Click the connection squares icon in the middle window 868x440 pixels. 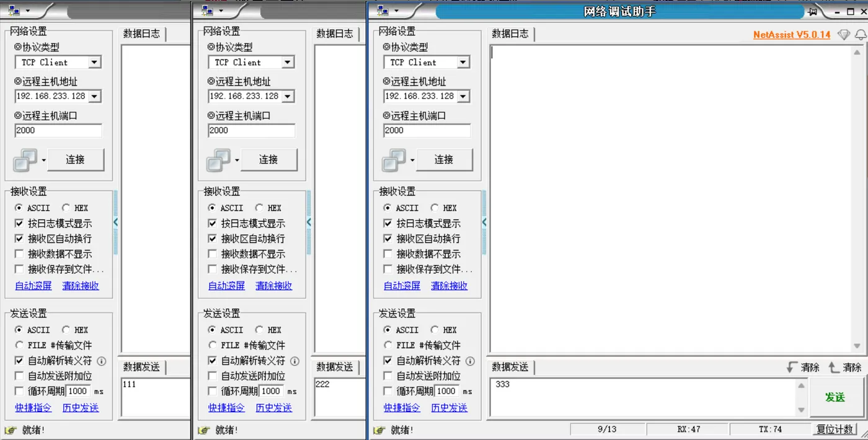coord(219,160)
